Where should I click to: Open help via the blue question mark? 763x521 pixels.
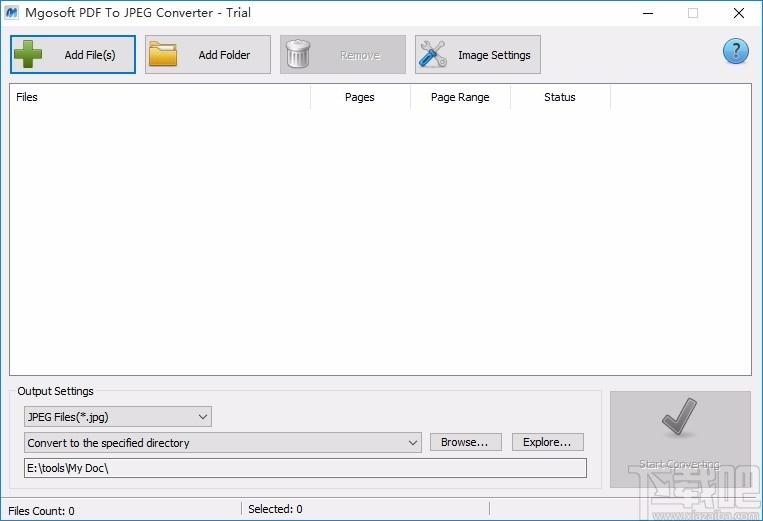735,51
